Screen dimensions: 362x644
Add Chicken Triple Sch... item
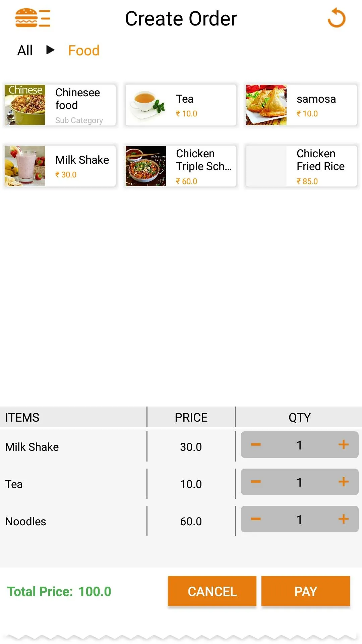click(181, 166)
